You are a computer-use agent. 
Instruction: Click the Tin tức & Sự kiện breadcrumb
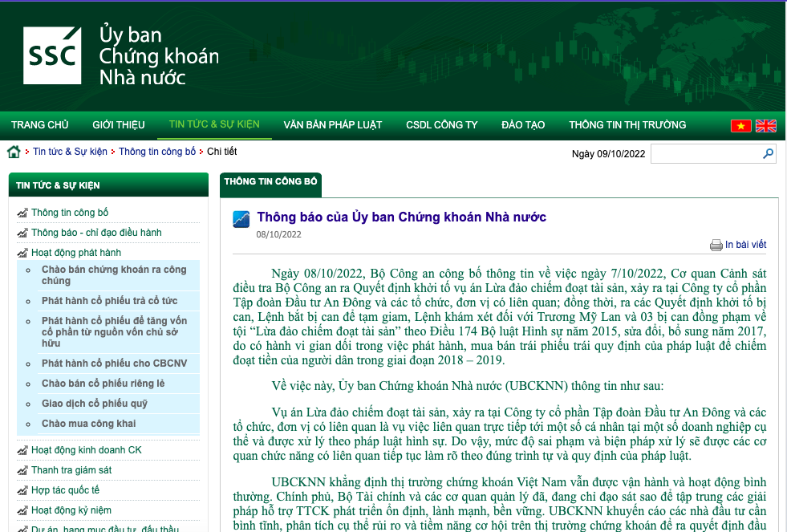[70, 152]
